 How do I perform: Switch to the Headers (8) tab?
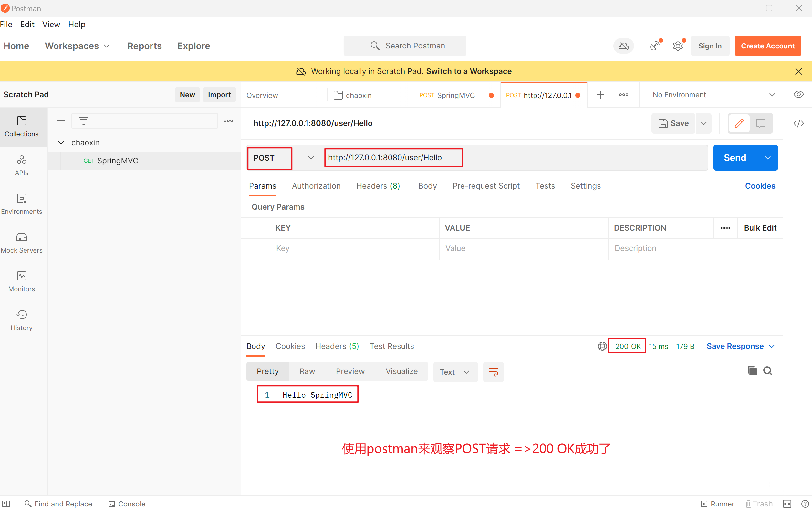pos(378,186)
